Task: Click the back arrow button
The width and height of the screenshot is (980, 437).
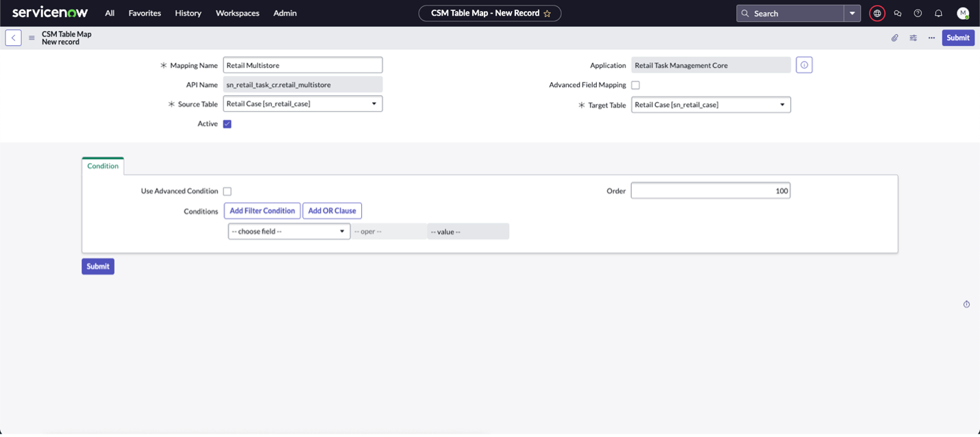Action: point(13,38)
